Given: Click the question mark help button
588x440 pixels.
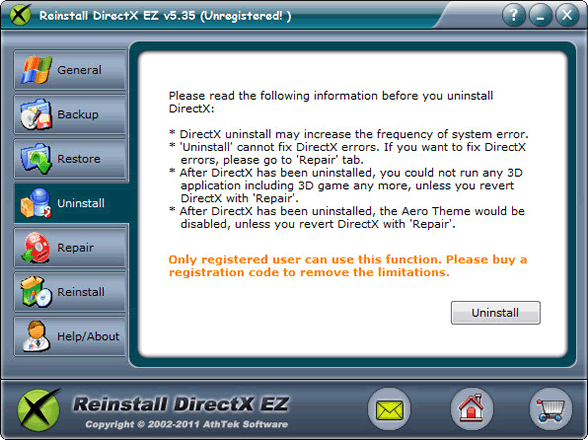Looking at the screenshot, I should 513,15.
